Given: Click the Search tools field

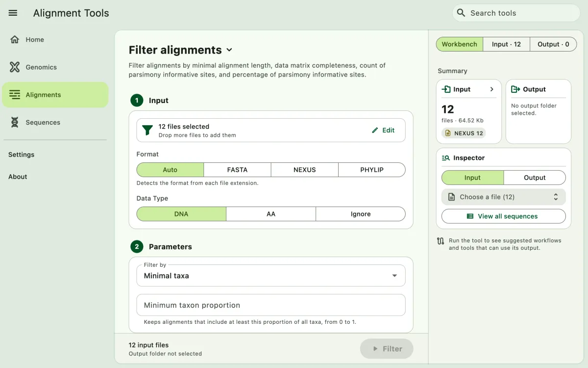Looking at the screenshot, I should [x=516, y=13].
